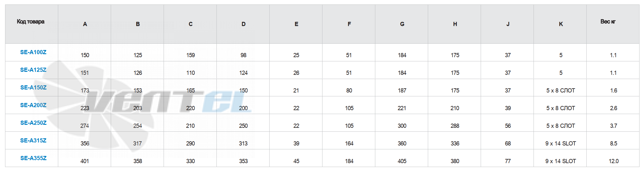Select column header K
644x173 pixels.
[561, 24]
